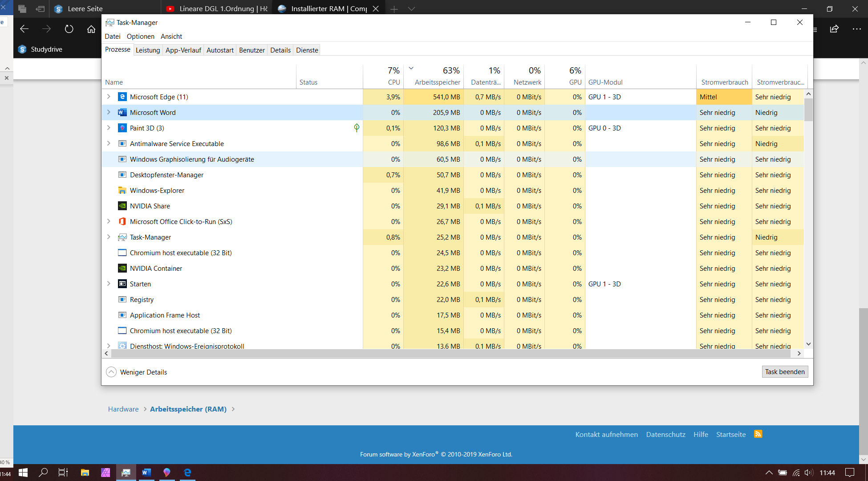Expand the Starten process group
Viewport: 868px width, 481px height.
pos(109,284)
